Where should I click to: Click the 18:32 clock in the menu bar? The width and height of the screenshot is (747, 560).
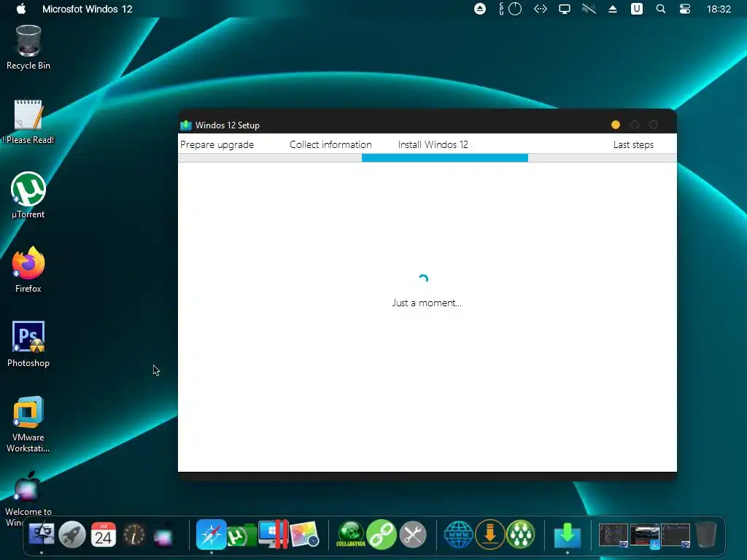pyautogui.click(x=719, y=9)
